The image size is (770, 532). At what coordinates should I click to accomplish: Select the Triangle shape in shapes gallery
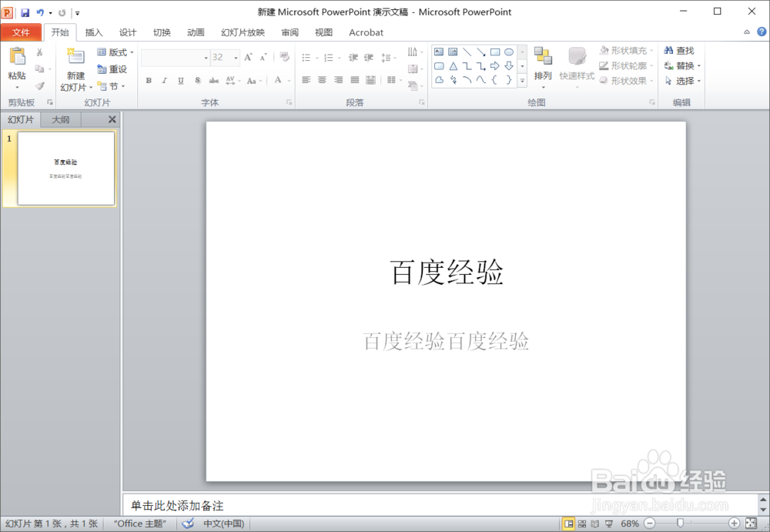454,65
